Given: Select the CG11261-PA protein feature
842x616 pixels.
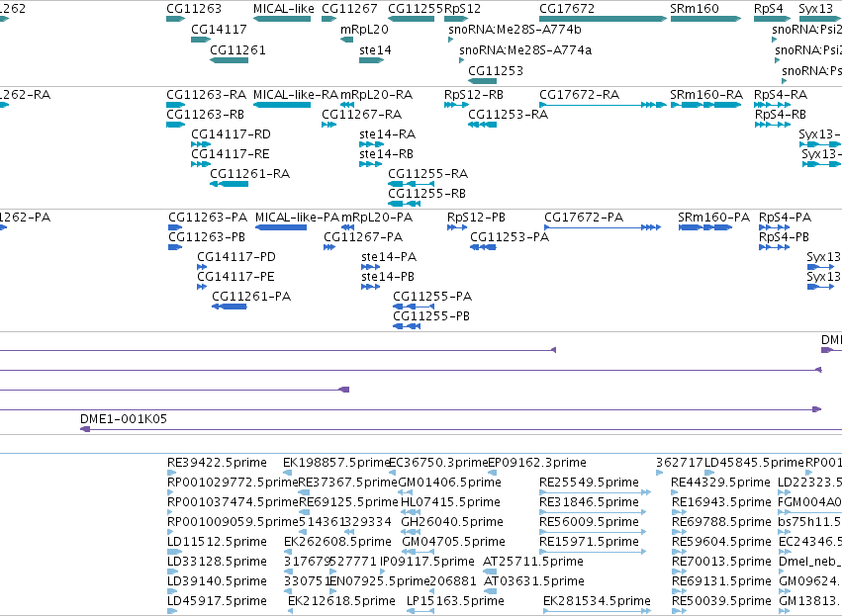Looking at the screenshot, I should pyautogui.click(x=230, y=307).
